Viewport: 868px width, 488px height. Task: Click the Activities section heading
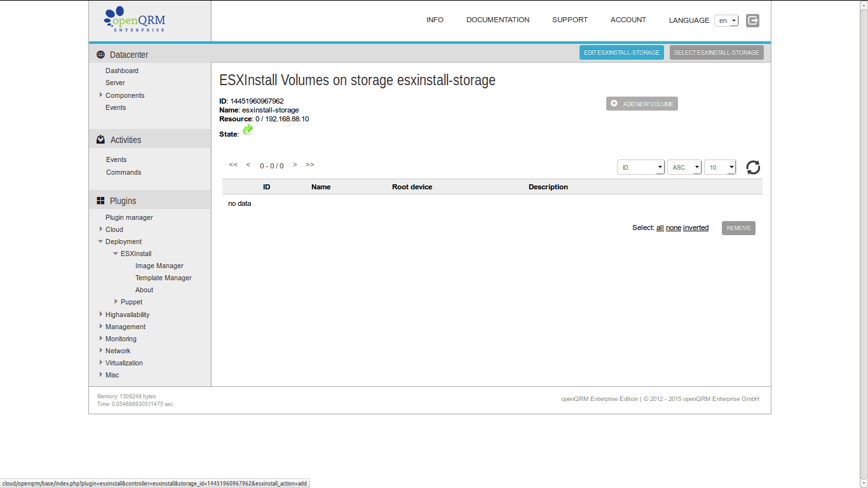coord(126,140)
